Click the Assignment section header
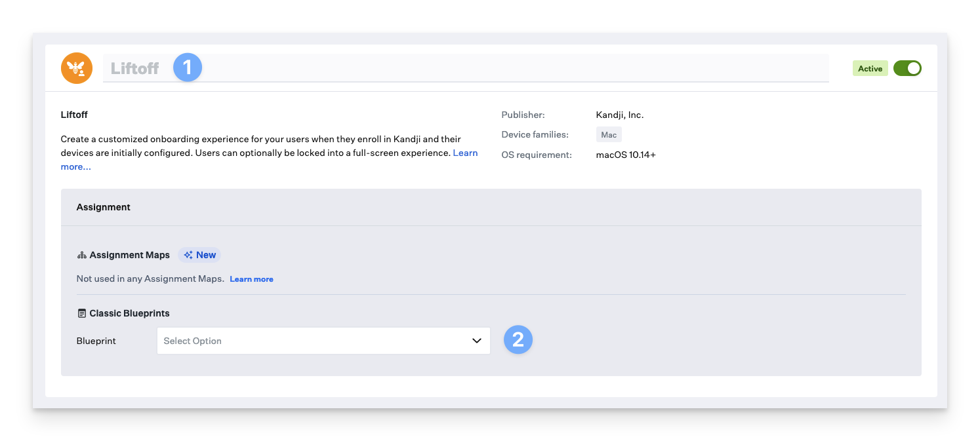The image size is (980, 441). coord(104,207)
